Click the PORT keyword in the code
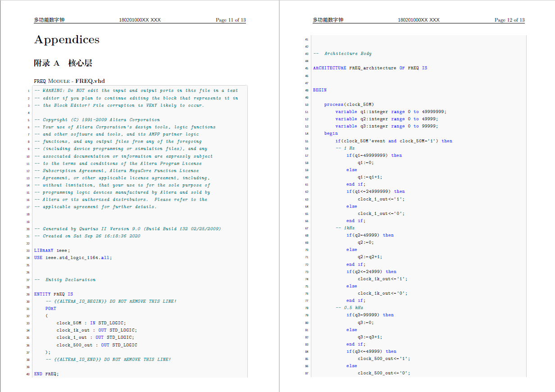This screenshot has height=392, width=555. 51,309
